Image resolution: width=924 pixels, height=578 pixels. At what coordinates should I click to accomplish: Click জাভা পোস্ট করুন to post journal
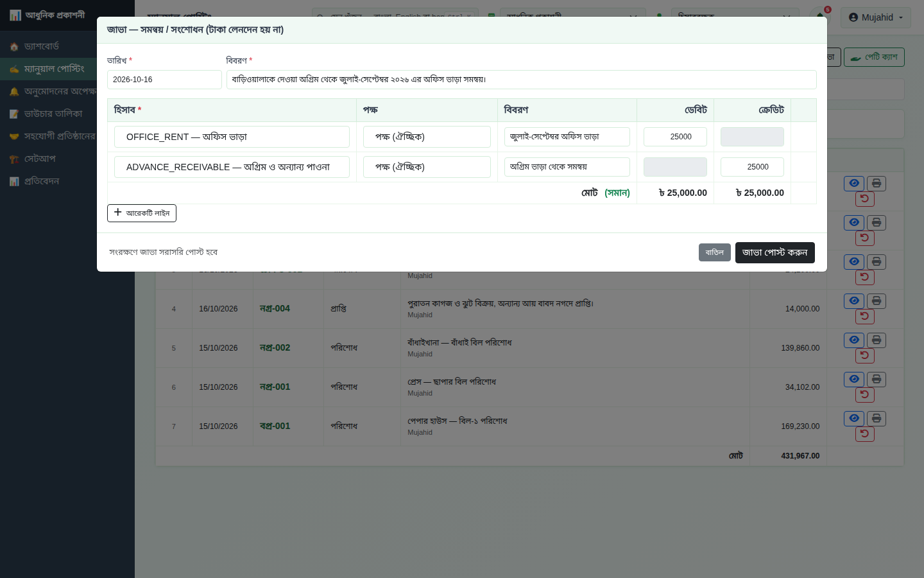coord(775,252)
